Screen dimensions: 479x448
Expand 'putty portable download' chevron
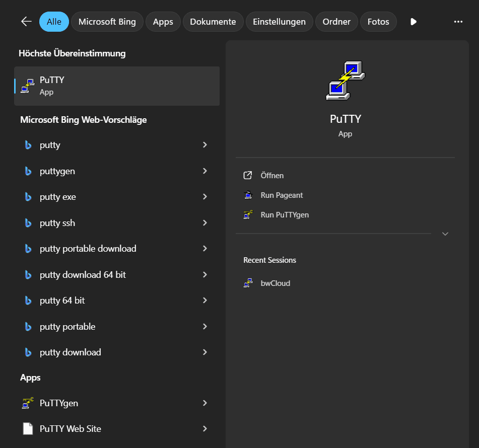205,249
